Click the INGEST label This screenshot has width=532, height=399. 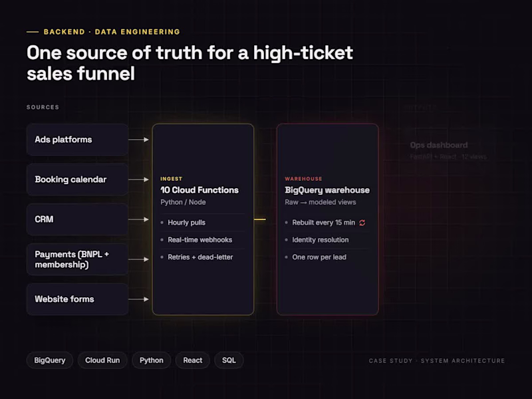click(x=172, y=179)
